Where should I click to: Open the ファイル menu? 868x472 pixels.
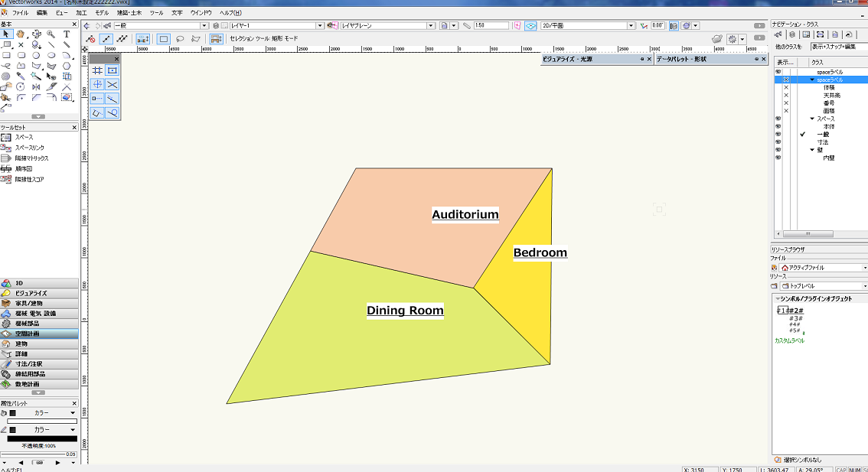pyautogui.click(x=20, y=13)
